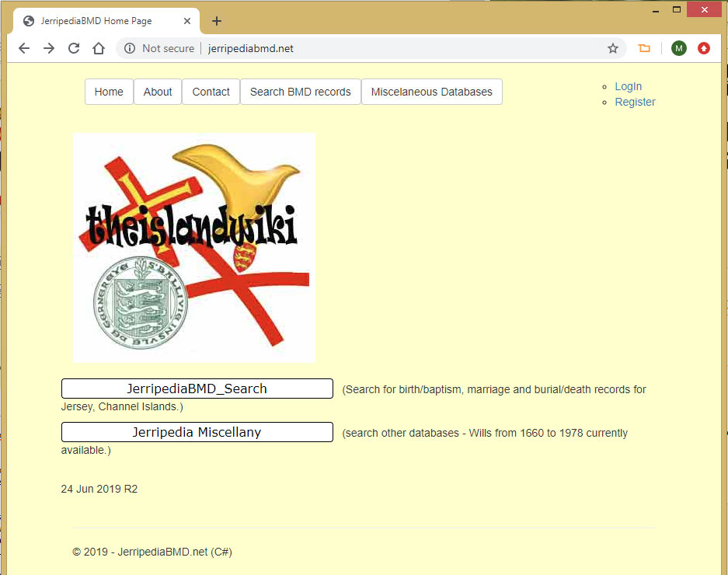Click the browser forward arrow
The image size is (728, 575).
click(x=49, y=48)
